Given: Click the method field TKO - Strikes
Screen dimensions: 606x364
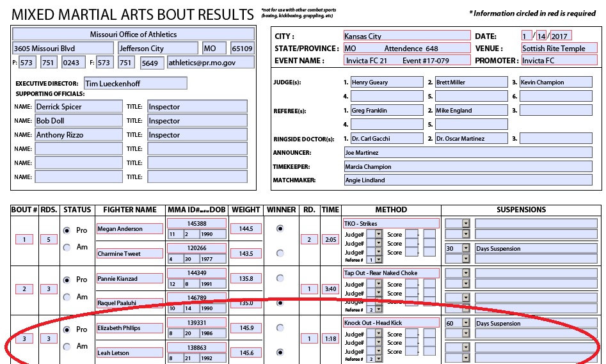Looking at the screenshot, I should point(391,223).
